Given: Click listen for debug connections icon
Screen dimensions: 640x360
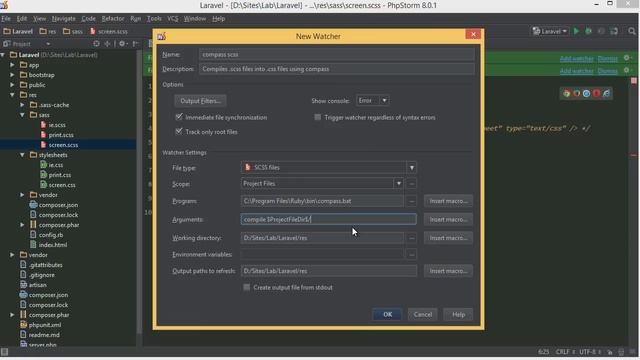Looking at the screenshot, I should click(614, 31).
